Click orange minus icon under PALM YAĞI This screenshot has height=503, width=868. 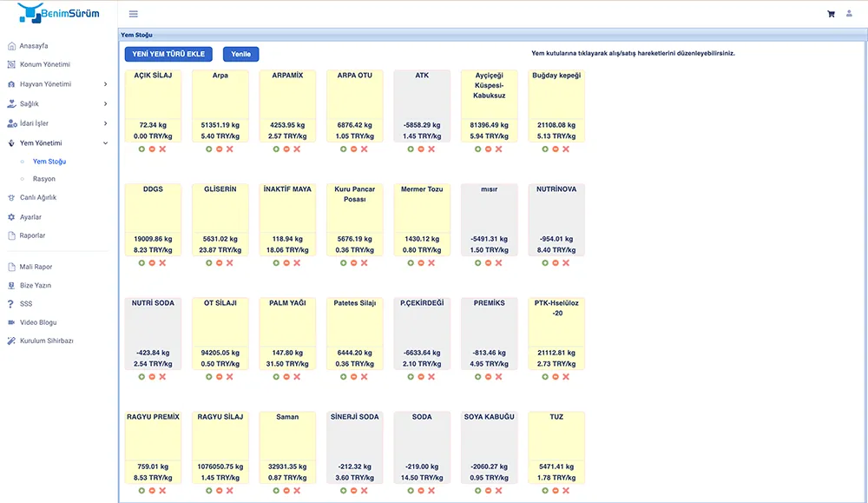(x=286, y=377)
